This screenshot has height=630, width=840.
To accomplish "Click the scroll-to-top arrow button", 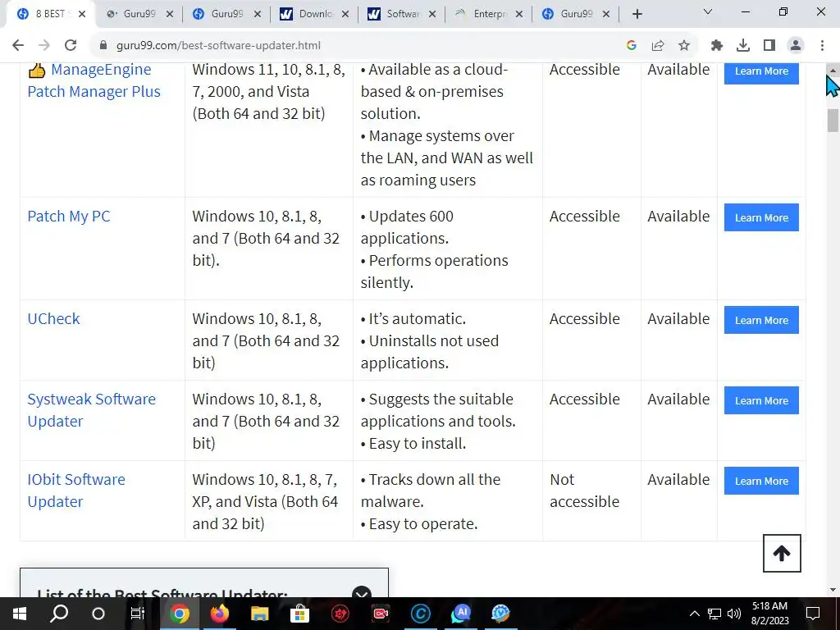I will (782, 554).
